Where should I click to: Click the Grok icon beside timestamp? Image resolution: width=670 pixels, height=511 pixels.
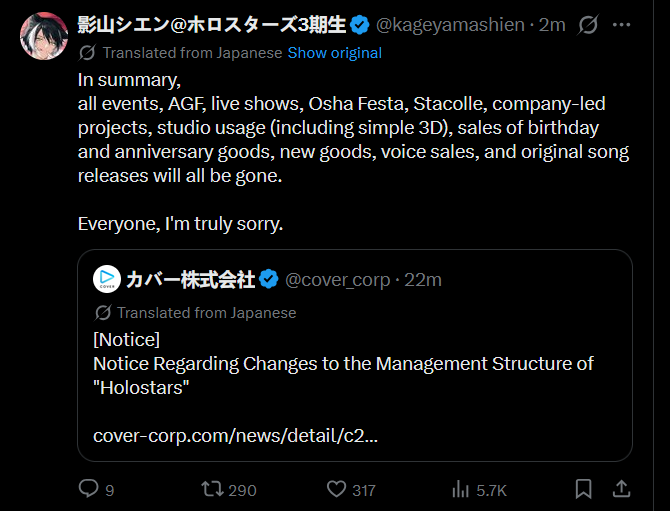click(x=588, y=25)
